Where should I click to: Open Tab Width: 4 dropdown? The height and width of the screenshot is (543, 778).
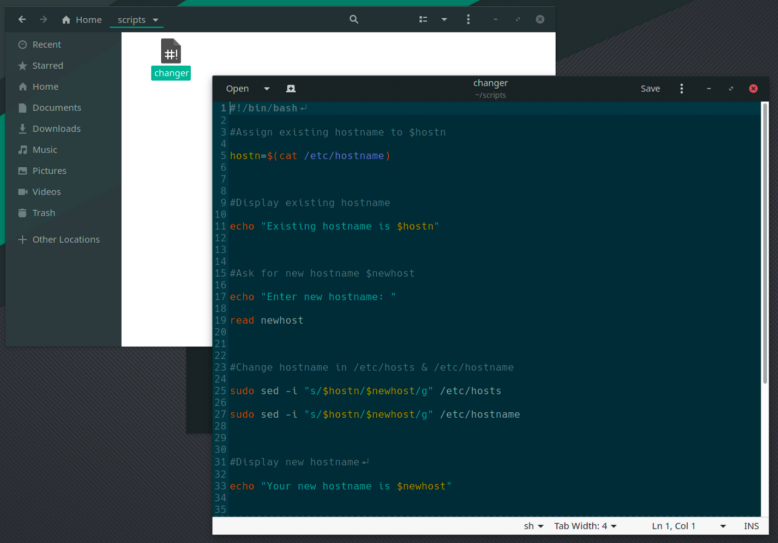(x=585, y=526)
